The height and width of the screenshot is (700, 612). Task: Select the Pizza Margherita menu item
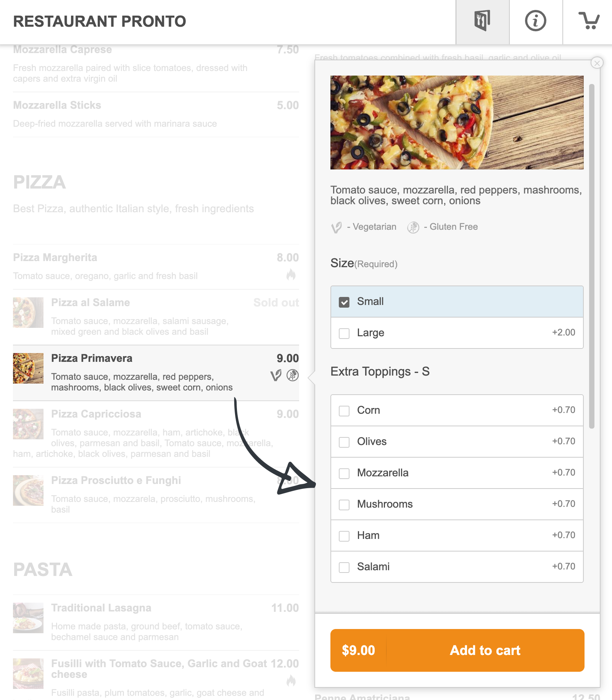tap(153, 265)
